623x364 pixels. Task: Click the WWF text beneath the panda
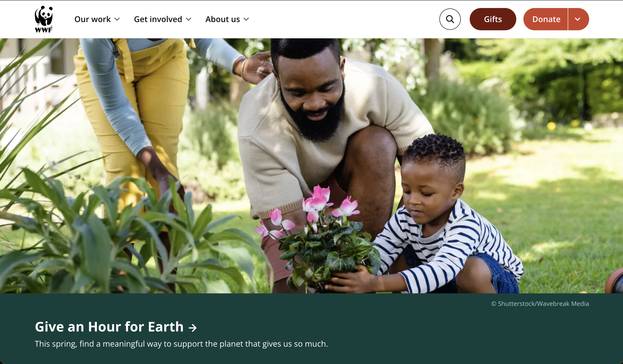pyautogui.click(x=44, y=30)
